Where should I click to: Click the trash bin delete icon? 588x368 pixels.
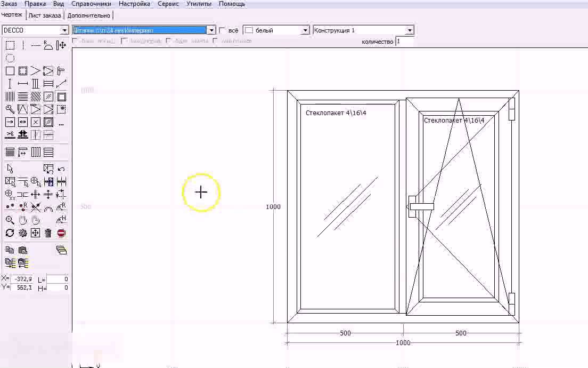click(x=48, y=233)
